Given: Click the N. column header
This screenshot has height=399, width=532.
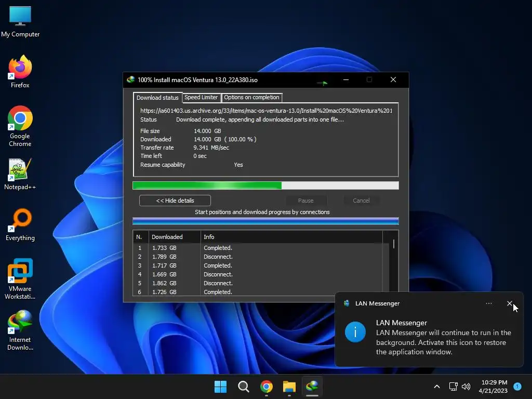Looking at the screenshot, I should (140, 237).
